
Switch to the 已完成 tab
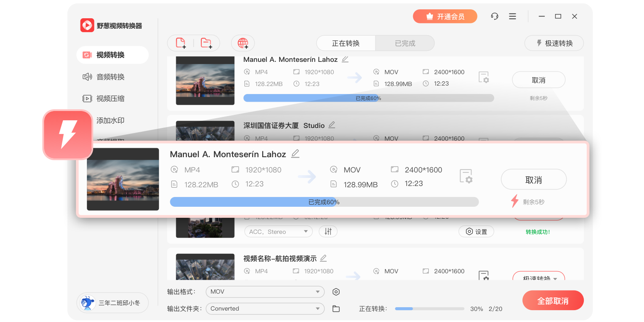pos(405,43)
